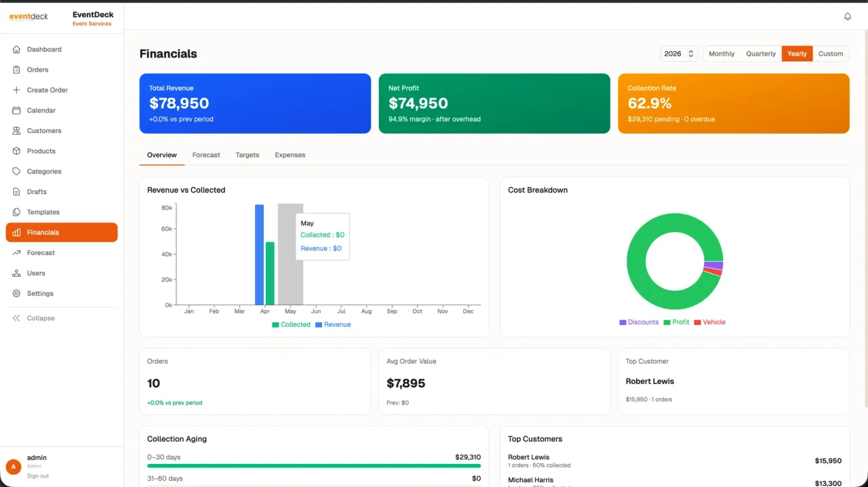The image size is (868, 487).
Task: Click the green April collected bar
Action: pyautogui.click(x=270, y=273)
